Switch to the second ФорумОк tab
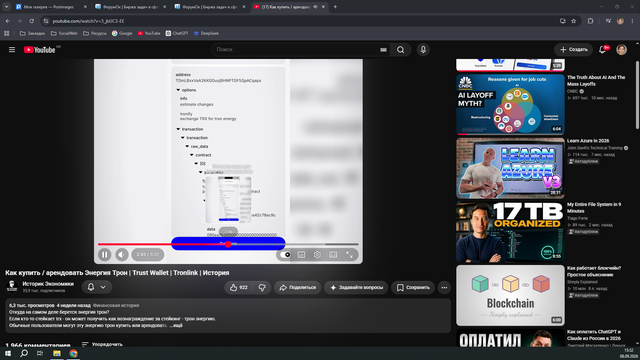The width and height of the screenshot is (640, 360). coord(210,7)
